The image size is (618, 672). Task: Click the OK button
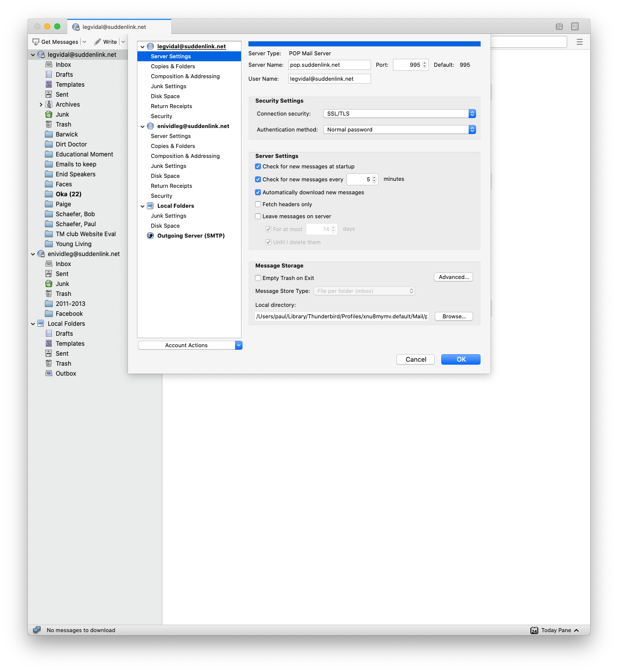(461, 359)
